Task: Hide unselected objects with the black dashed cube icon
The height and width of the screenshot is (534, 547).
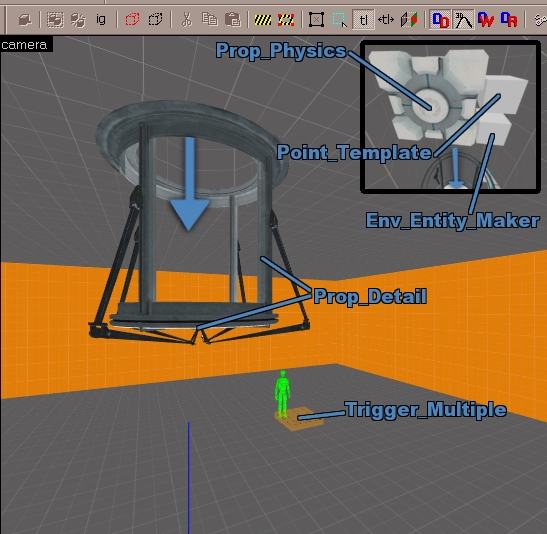Action: click(x=155, y=20)
